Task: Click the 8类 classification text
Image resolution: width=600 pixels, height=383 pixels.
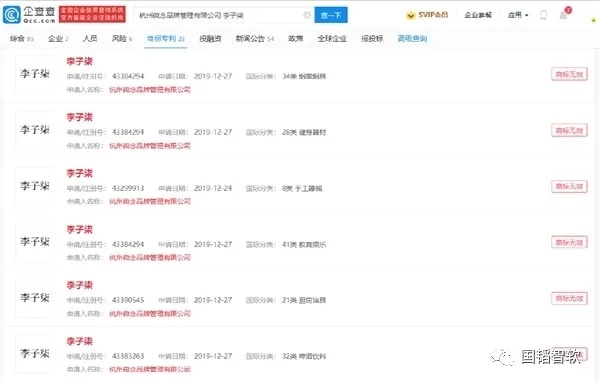Action: (302, 188)
